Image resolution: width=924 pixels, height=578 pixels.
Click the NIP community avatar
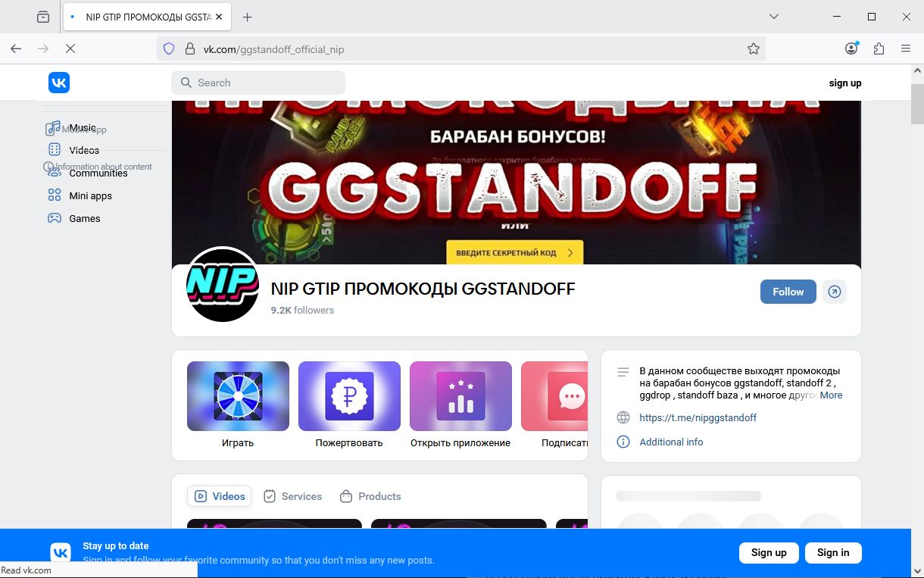click(x=223, y=283)
